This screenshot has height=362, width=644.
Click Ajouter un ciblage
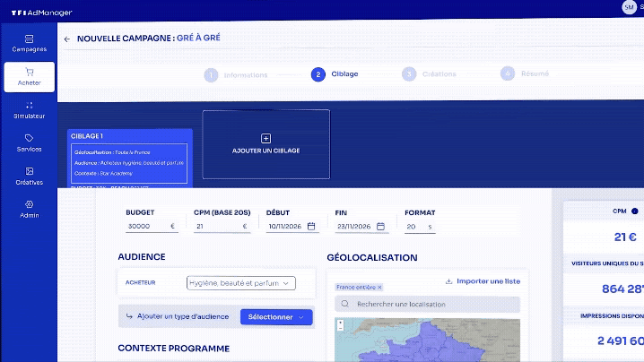[265, 143]
